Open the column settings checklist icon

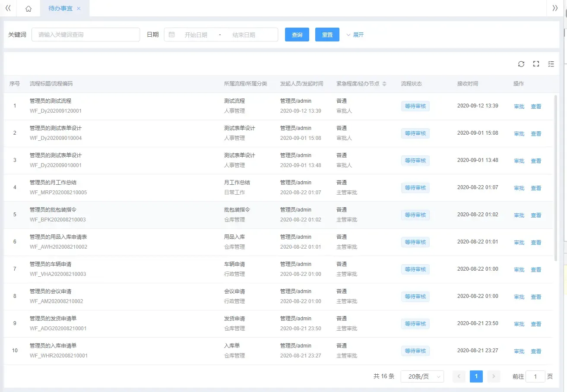pyautogui.click(x=551, y=64)
